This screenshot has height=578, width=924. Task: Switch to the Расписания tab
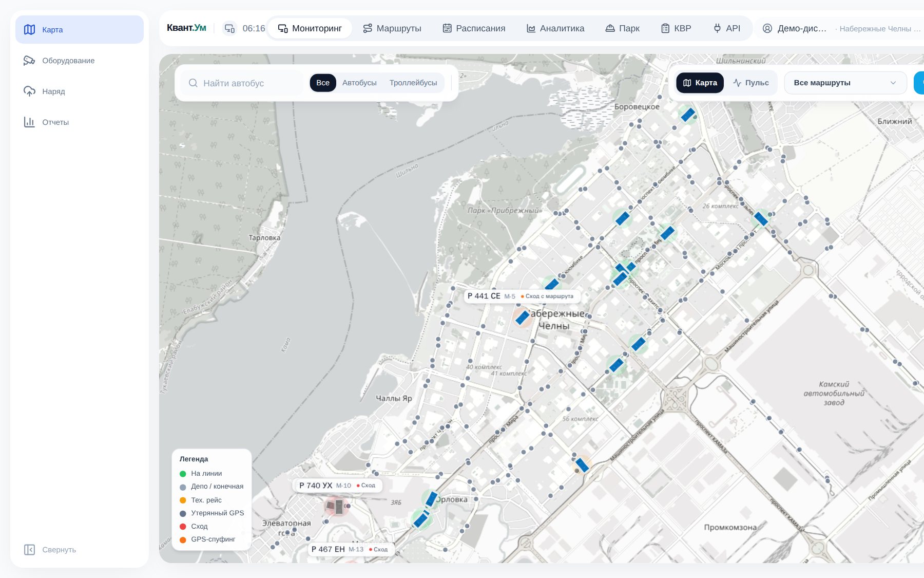point(474,28)
